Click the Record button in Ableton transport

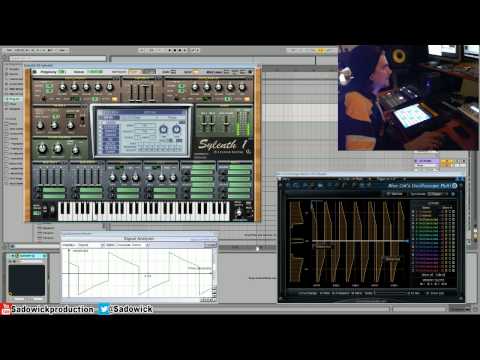180,51
